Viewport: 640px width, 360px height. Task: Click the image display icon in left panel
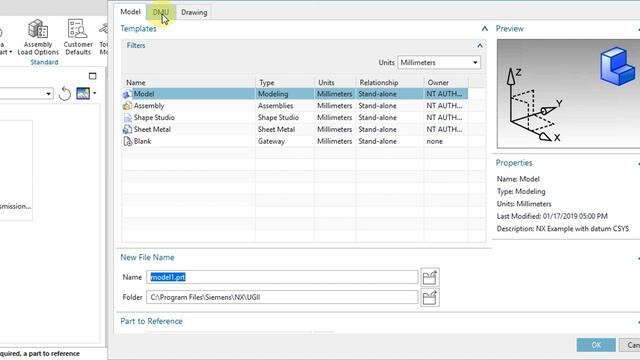point(83,93)
